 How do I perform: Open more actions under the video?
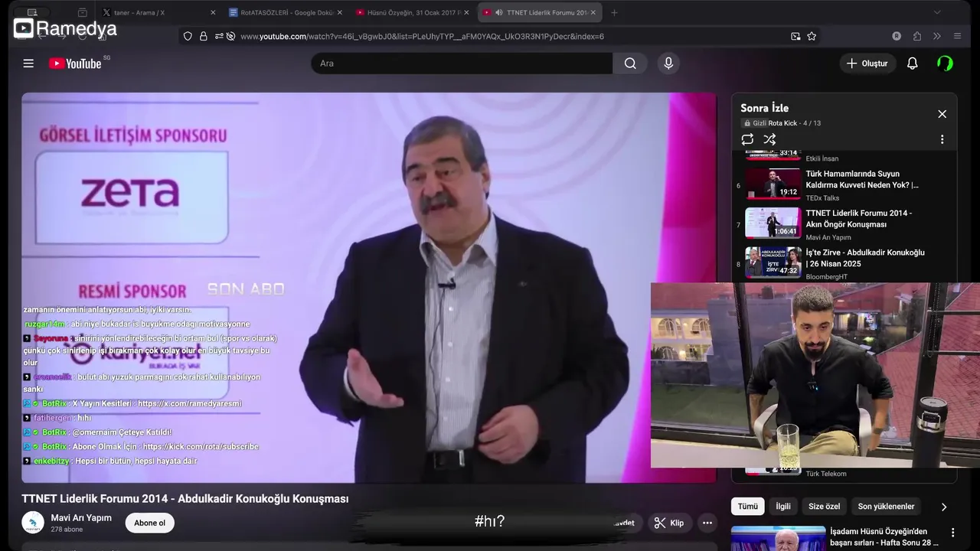pos(707,523)
